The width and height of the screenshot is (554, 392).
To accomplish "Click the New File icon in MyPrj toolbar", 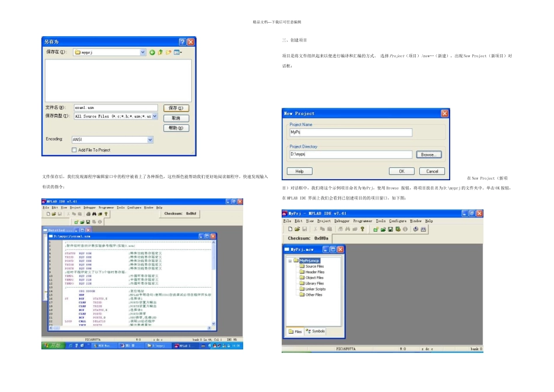I will (x=290, y=229).
